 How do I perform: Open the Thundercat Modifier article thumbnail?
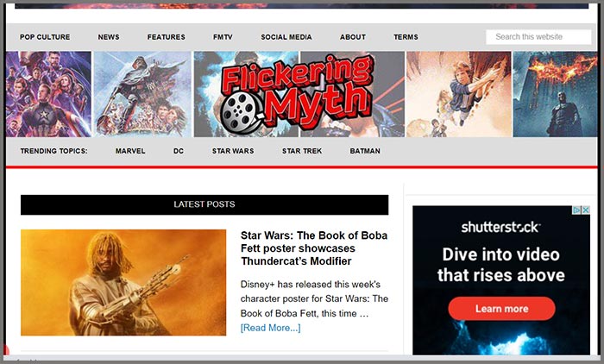click(123, 282)
